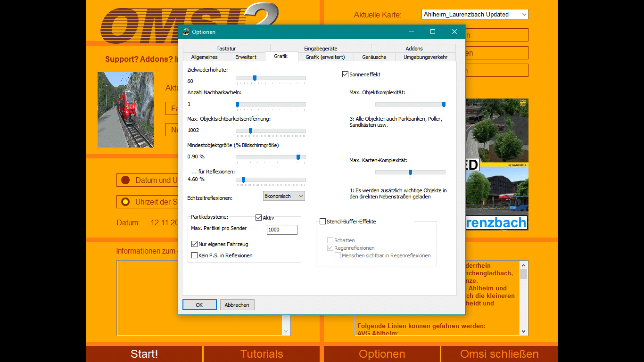Enable the Stencil-Buffer-Effekte checkbox

coord(323,222)
